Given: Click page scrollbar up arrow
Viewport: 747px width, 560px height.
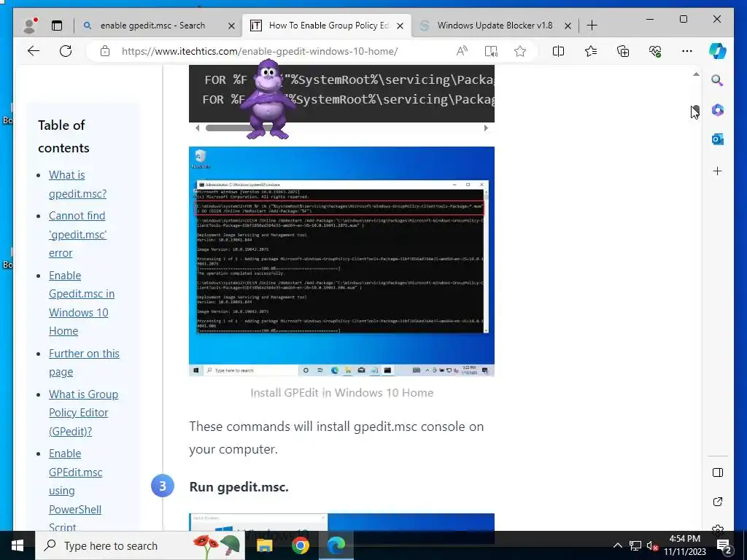Looking at the screenshot, I should pos(696,74).
